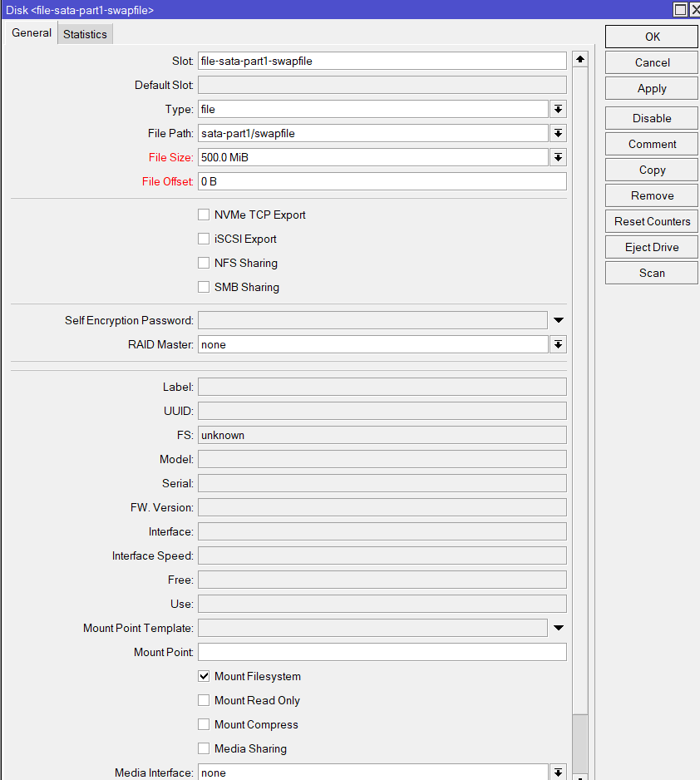Switch to the Statistics tab
The height and width of the screenshot is (780, 700).
pyautogui.click(x=85, y=34)
